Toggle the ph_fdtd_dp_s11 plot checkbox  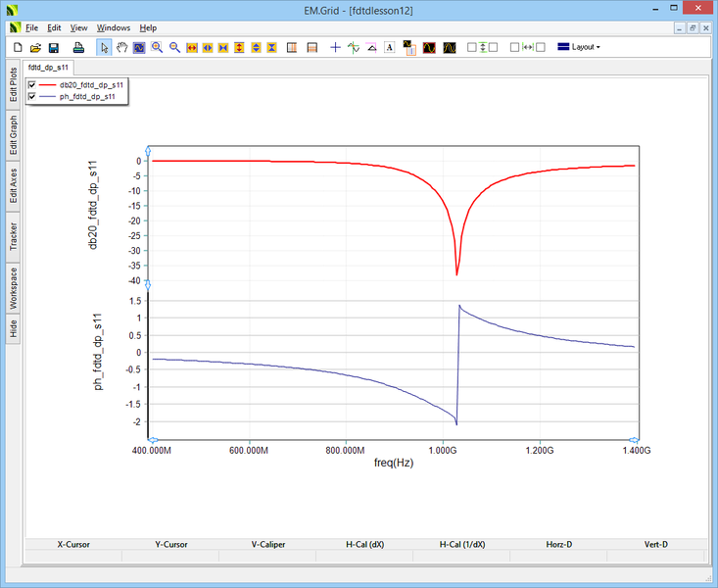pos(32,97)
